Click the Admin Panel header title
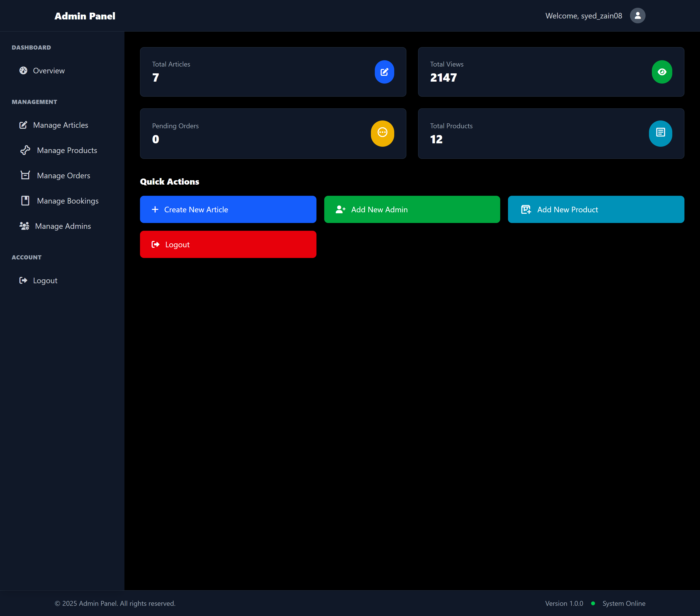700x616 pixels. (85, 16)
